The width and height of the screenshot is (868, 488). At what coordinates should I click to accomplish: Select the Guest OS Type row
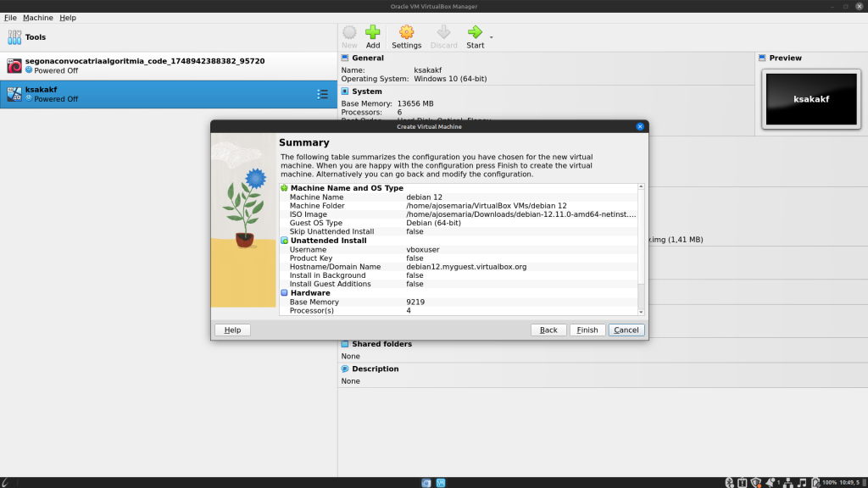[x=459, y=223]
